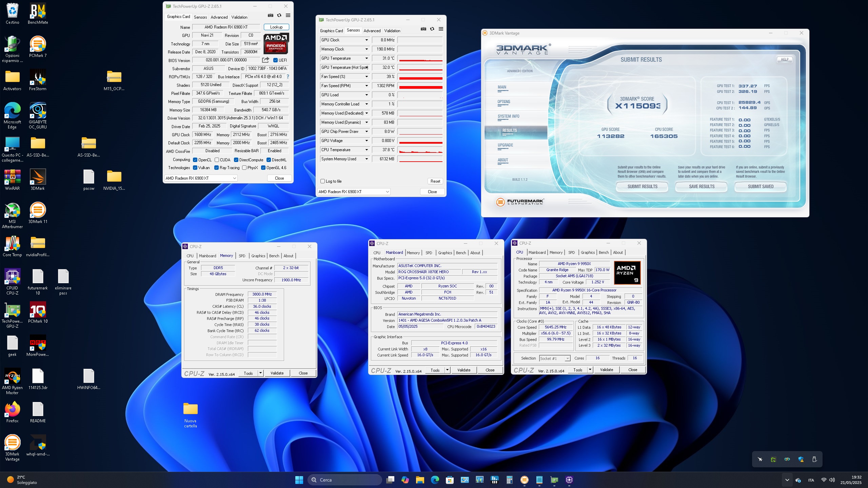Launch 3DMark desktop shortcut
The image size is (868, 488).
38,180
